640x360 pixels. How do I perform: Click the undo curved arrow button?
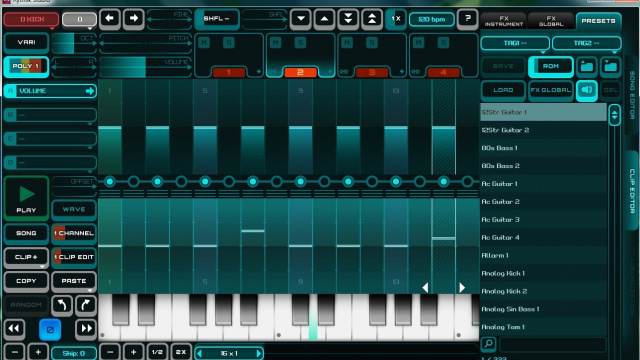coord(62,305)
